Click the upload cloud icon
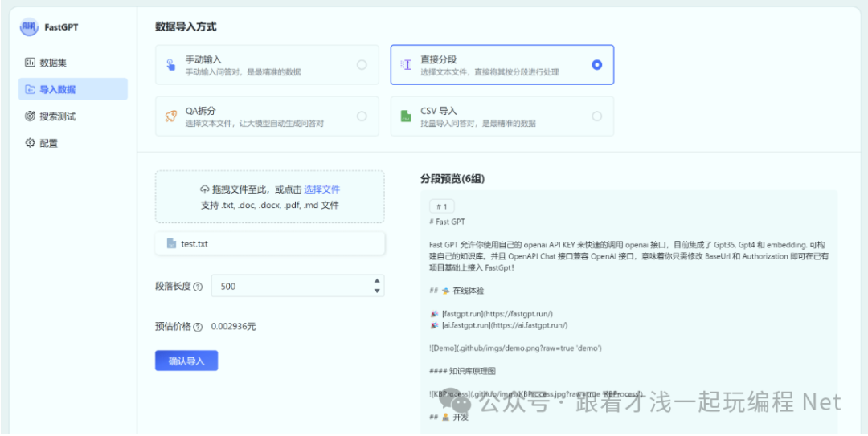This screenshot has height=436, width=868. (204, 189)
